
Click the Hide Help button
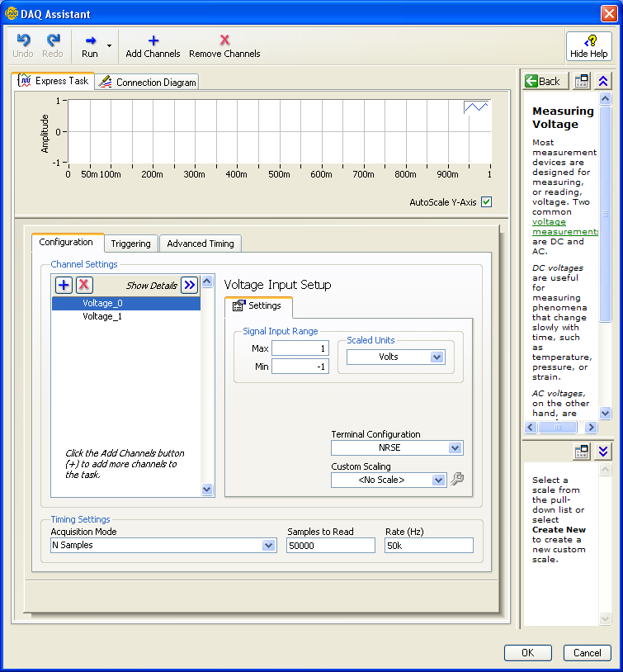click(588, 46)
